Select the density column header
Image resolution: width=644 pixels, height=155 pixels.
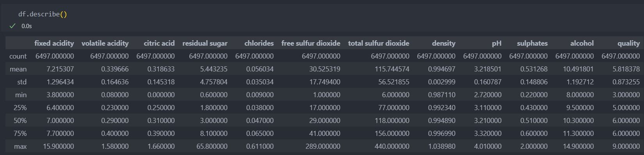click(x=444, y=43)
